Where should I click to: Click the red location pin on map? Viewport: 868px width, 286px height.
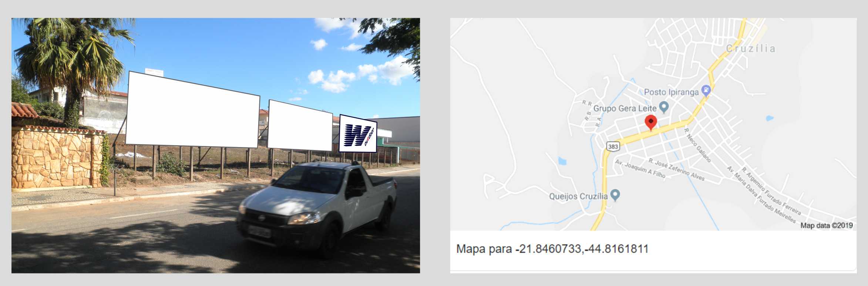(x=651, y=123)
